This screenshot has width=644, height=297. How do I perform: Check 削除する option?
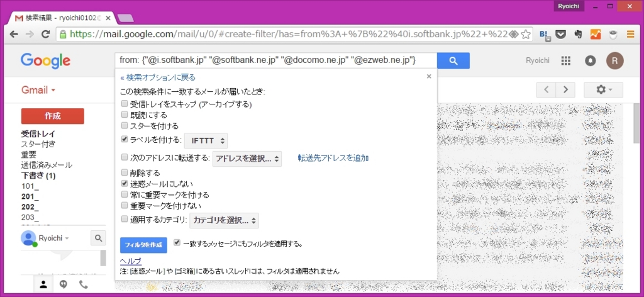[x=125, y=172]
